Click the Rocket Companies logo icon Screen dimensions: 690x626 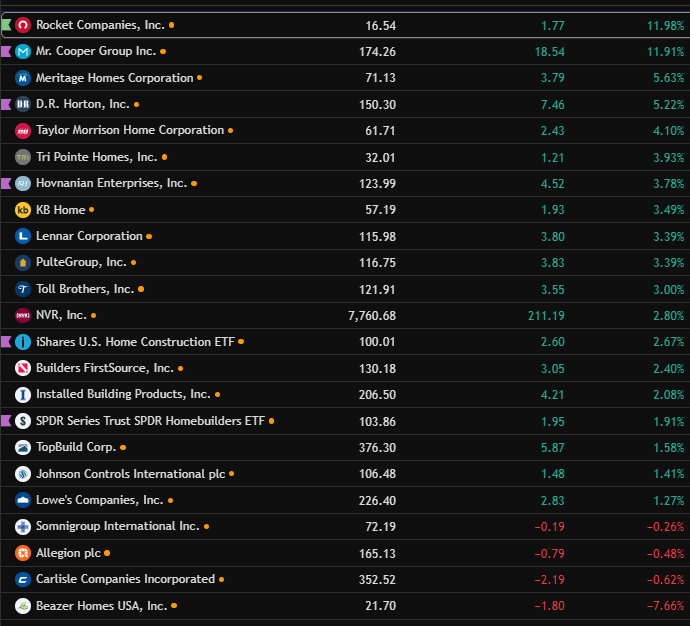click(23, 25)
